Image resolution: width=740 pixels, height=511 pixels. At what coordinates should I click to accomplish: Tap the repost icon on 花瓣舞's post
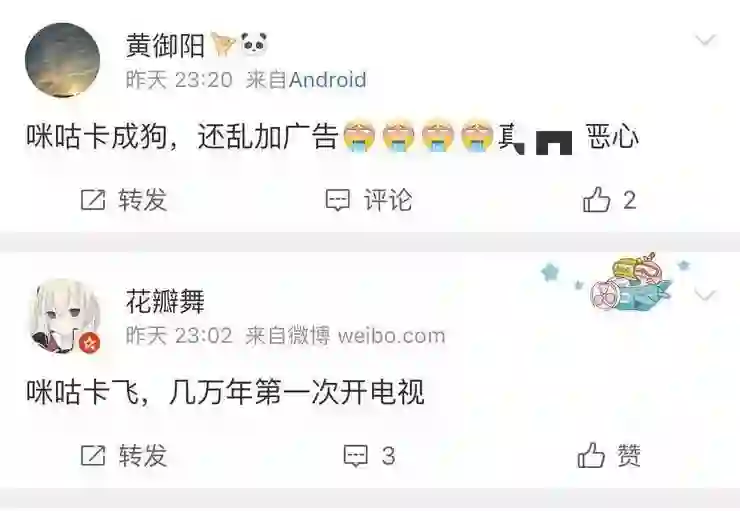point(93,455)
